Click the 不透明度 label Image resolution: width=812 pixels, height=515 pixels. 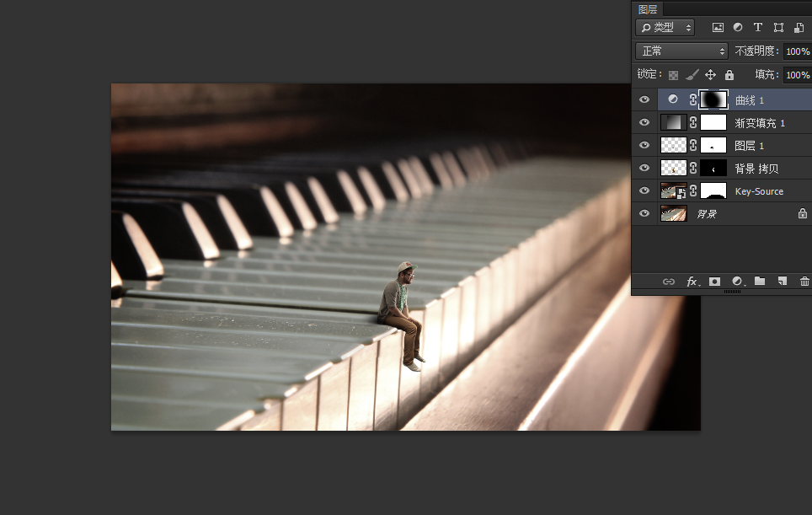(757, 51)
